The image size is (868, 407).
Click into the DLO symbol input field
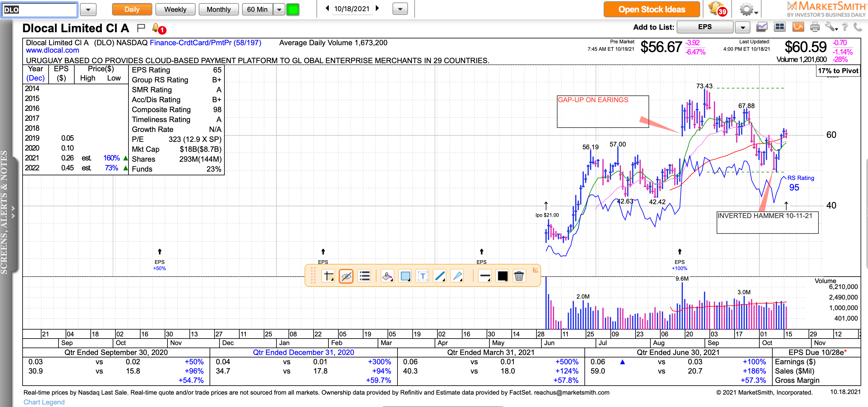coord(40,10)
